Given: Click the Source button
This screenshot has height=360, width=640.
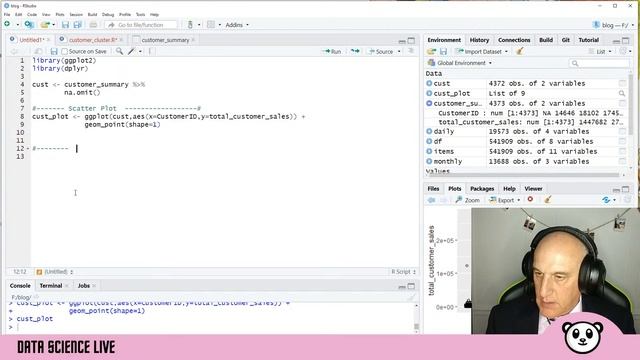Looking at the screenshot, I should pos(380,51).
